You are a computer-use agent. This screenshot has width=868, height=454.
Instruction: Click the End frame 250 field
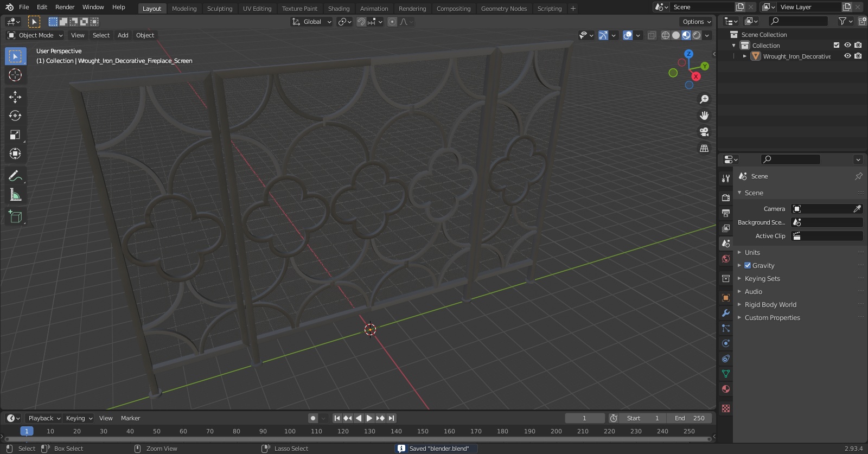pyautogui.click(x=690, y=418)
